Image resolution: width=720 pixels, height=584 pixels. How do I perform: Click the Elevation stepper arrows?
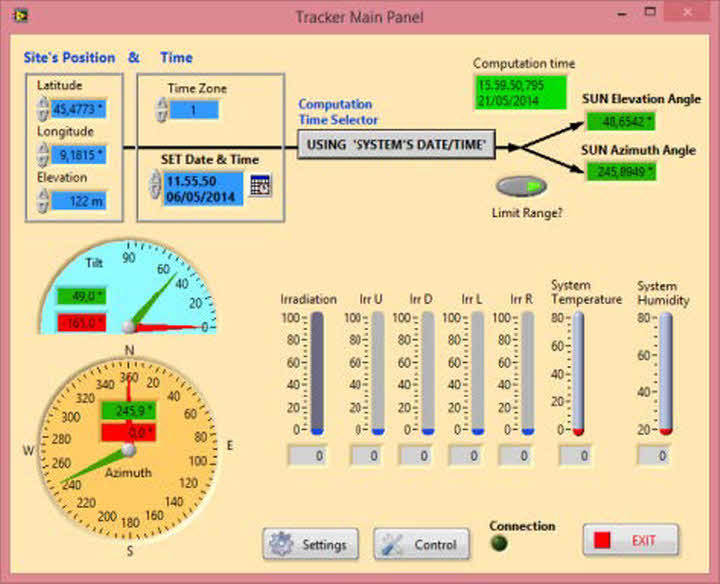coord(42,200)
